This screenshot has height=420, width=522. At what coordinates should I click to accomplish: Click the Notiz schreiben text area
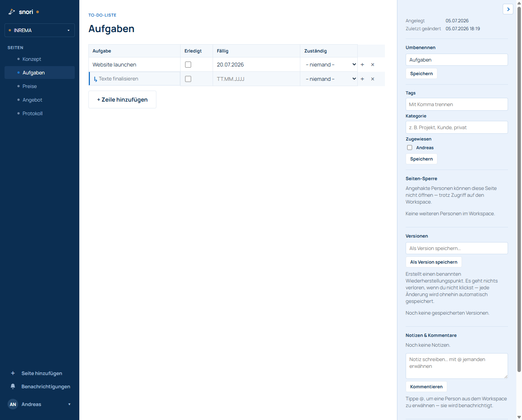point(457,366)
